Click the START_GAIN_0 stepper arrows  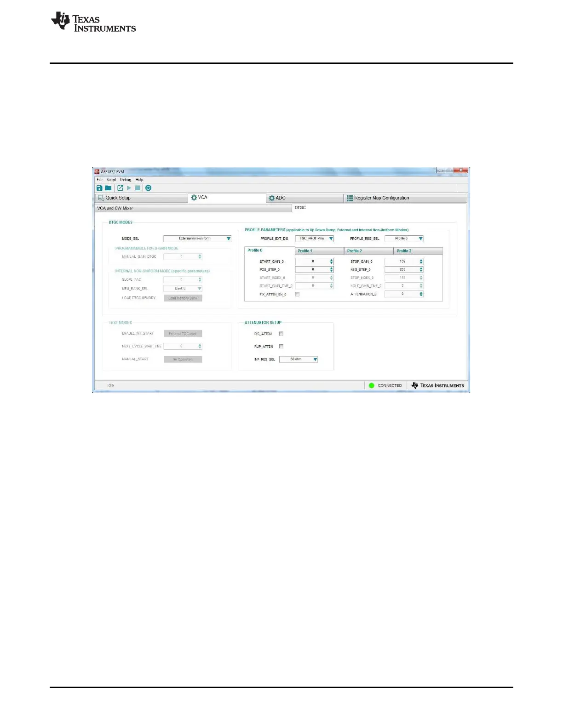tap(331, 262)
